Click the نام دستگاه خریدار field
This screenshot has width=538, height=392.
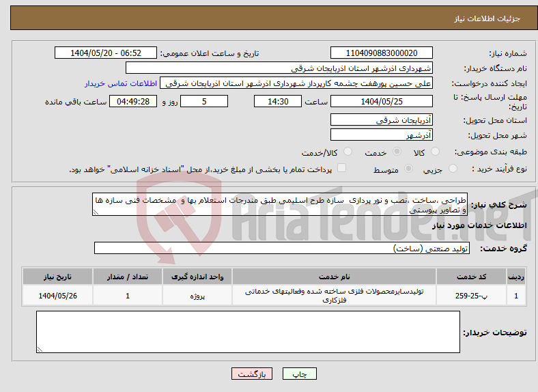[x=279, y=68]
